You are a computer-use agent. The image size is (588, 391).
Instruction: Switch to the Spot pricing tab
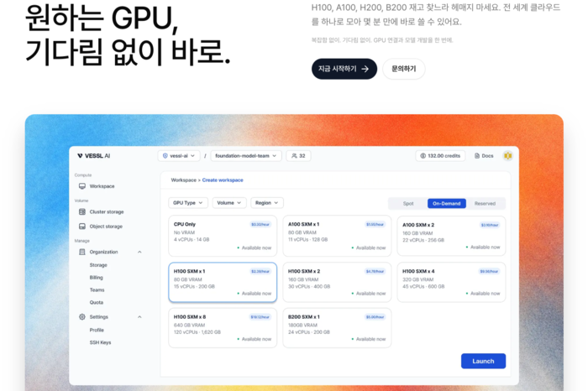pos(408,203)
